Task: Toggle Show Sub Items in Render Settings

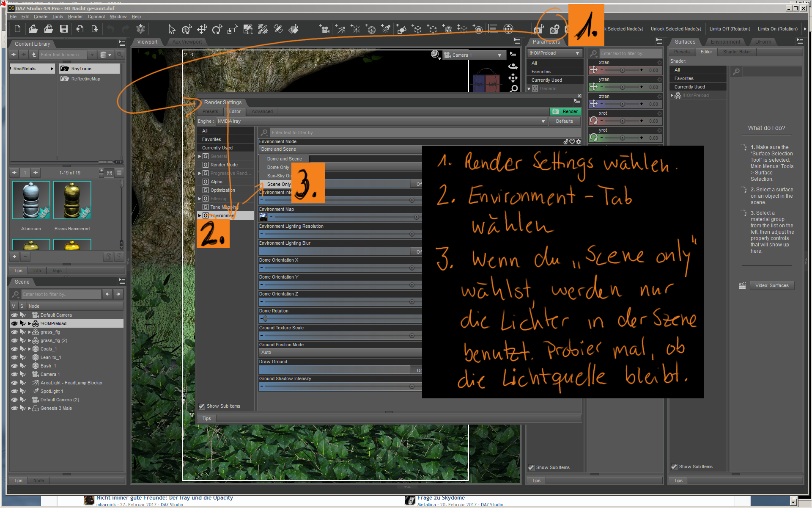Action: coord(202,406)
